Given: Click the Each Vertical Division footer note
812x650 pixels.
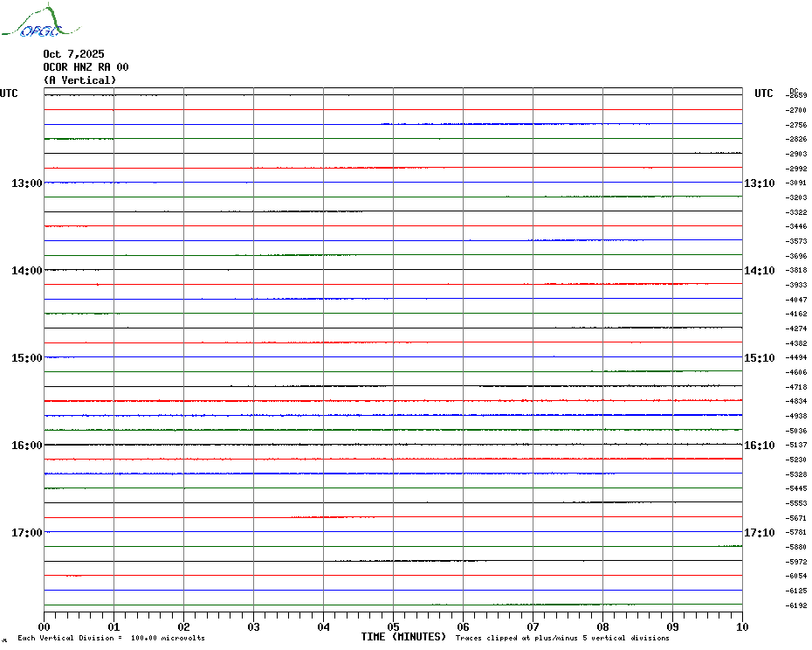Looking at the screenshot, I should (111, 639).
